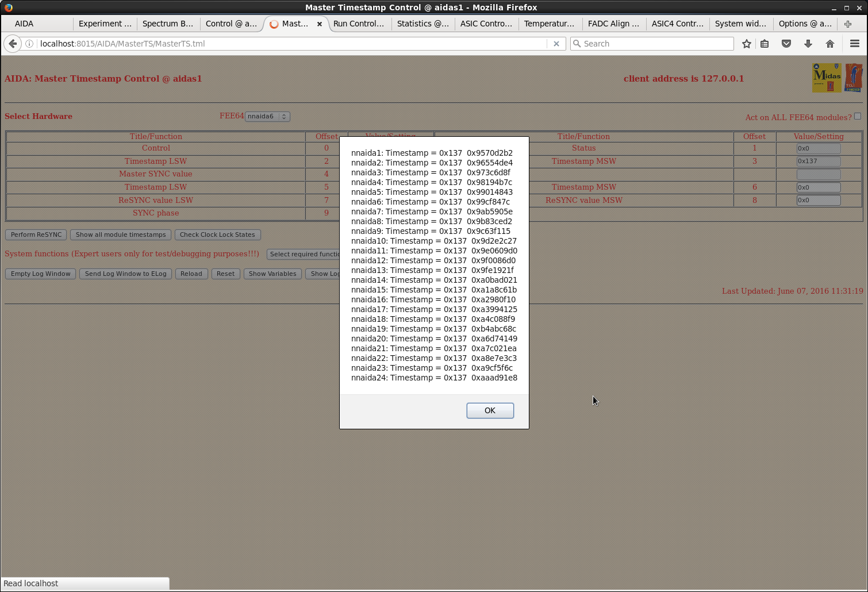
Task: Switch to the Control @ a... tab
Action: click(x=232, y=24)
